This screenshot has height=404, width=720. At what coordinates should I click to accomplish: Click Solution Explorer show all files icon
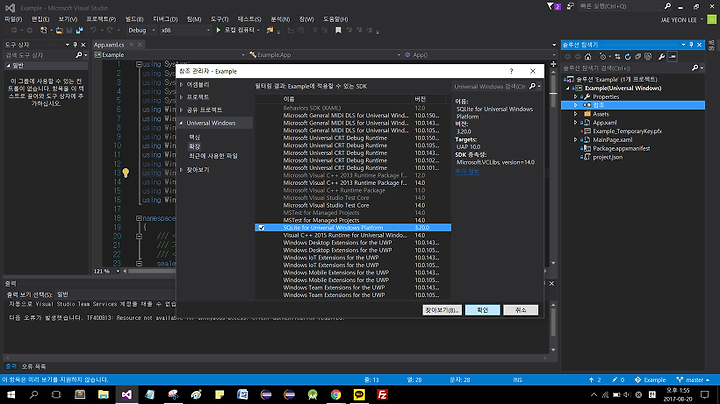click(648, 56)
